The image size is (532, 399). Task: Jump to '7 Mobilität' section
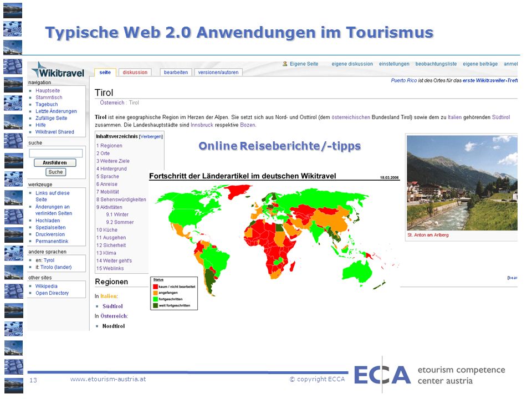point(108,192)
